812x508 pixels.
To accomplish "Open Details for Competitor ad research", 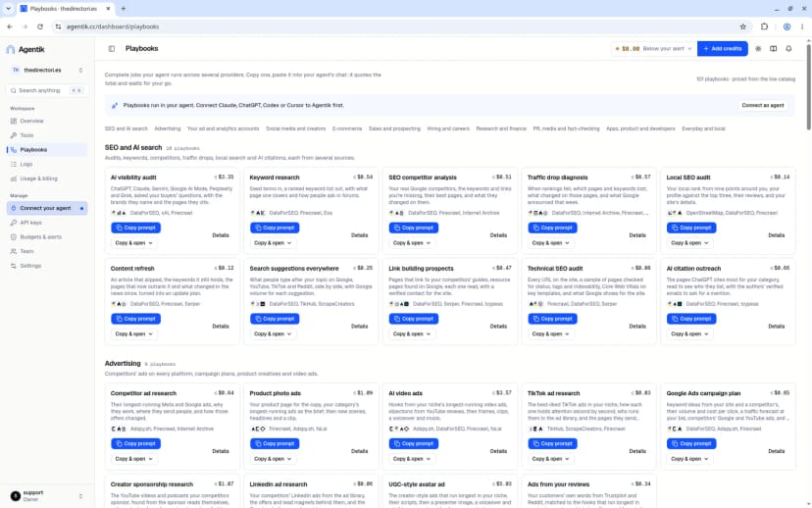I will (221, 451).
